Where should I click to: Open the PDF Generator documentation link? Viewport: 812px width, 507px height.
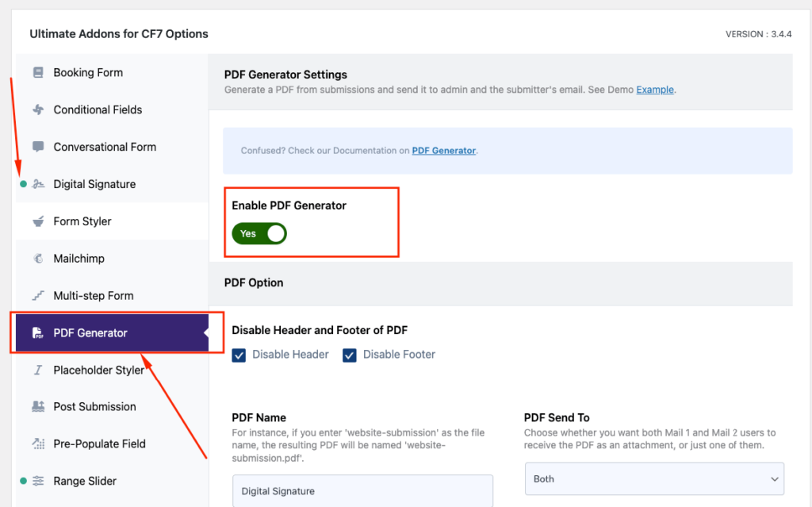[443, 150]
